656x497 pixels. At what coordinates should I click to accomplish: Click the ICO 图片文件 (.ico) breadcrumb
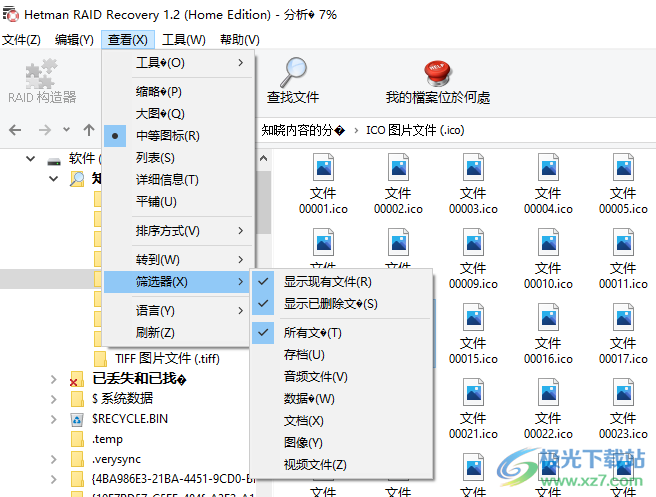(415, 131)
